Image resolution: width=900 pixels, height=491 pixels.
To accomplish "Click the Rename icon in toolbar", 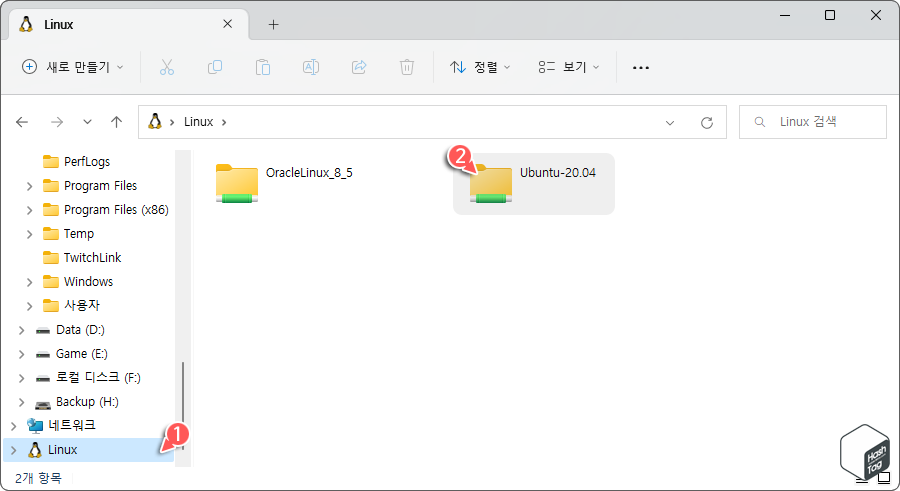I will pyautogui.click(x=311, y=67).
